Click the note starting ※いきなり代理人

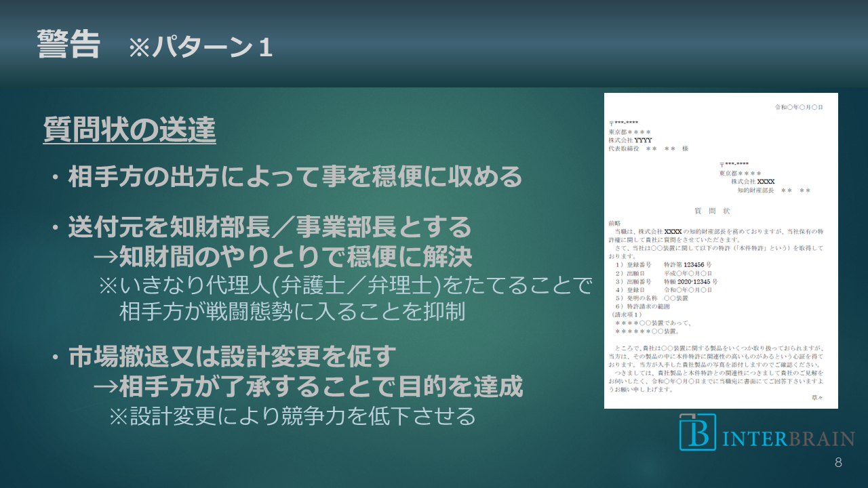(x=346, y=285)
